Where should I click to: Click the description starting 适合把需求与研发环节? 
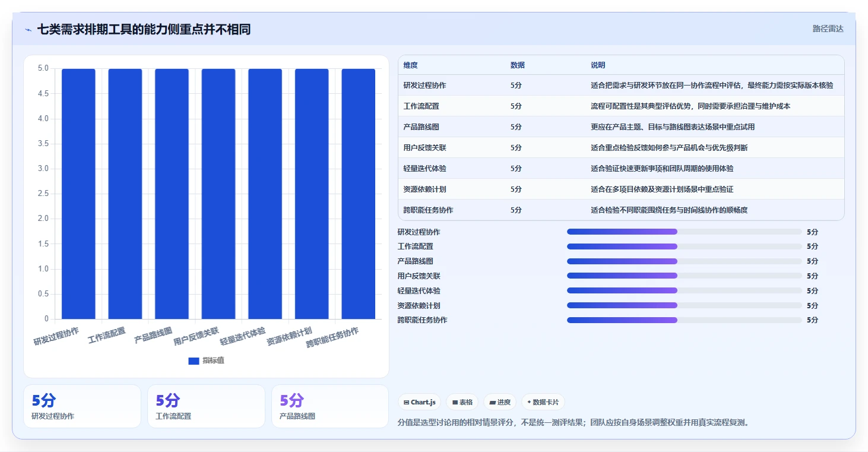pos(712,86)
